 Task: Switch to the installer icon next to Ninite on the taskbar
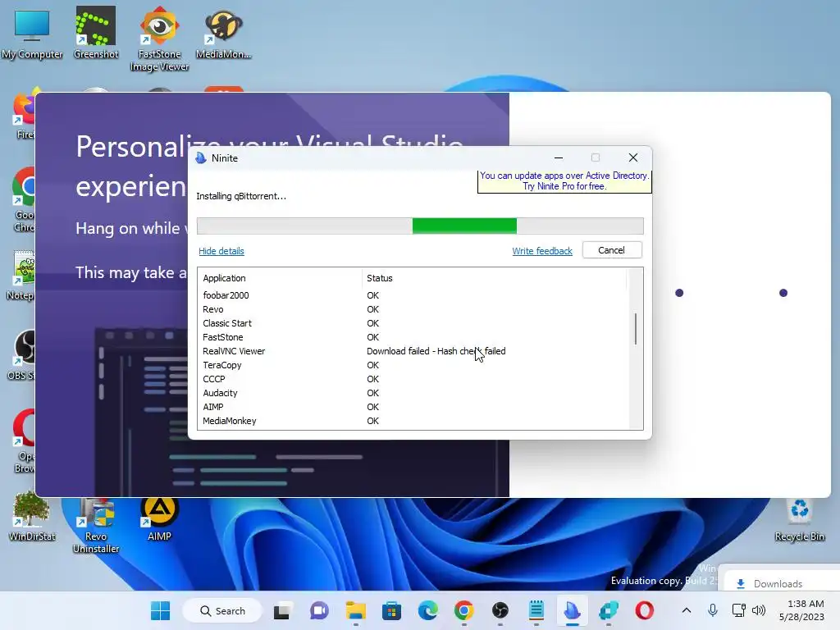coord(609,610)
